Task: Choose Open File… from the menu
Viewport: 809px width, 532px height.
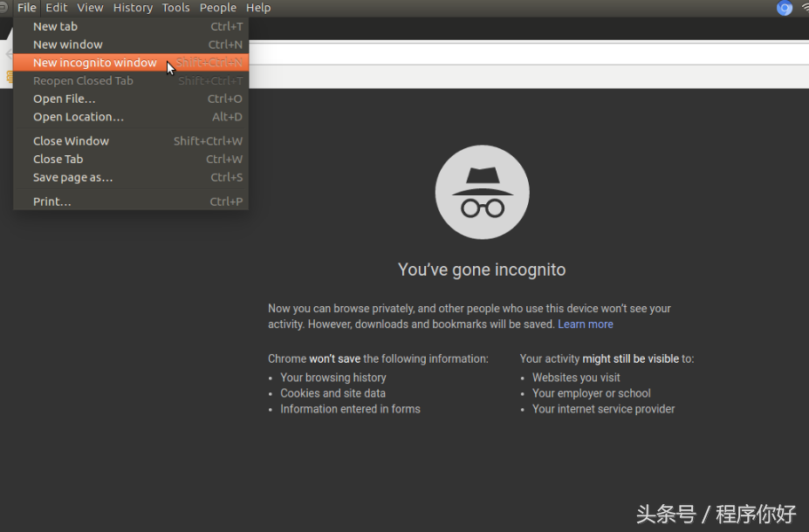Action: coord(64,99)
